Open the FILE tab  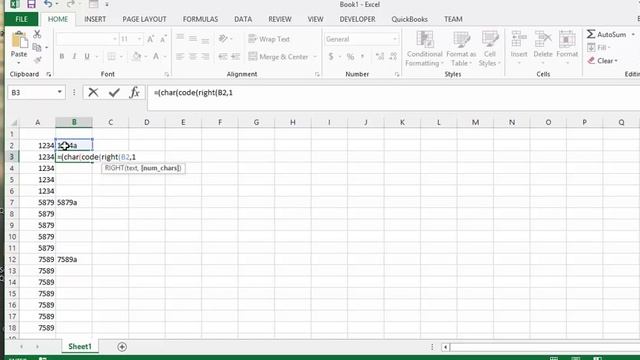(21, 19)
